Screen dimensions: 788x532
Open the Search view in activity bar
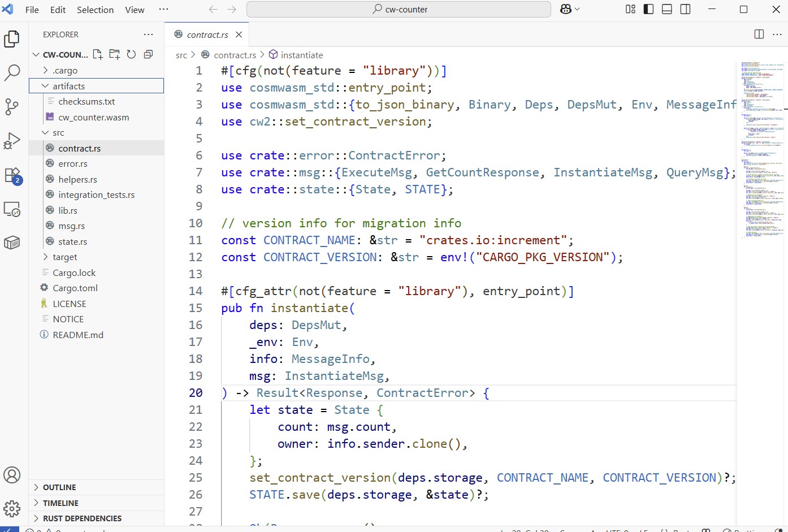(12, 72)
